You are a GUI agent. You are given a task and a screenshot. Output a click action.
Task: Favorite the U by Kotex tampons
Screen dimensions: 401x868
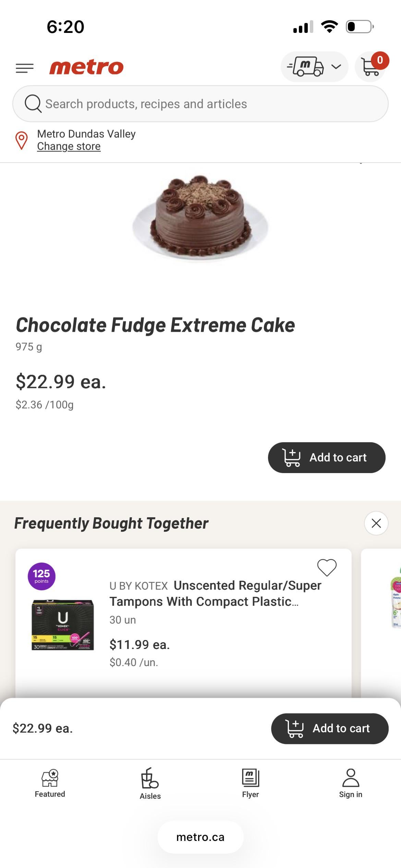click(327, 567)
